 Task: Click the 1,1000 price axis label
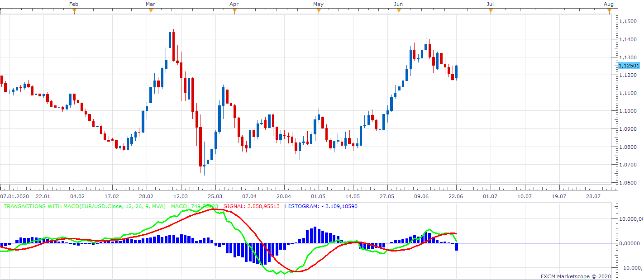[x=628, y=111]
